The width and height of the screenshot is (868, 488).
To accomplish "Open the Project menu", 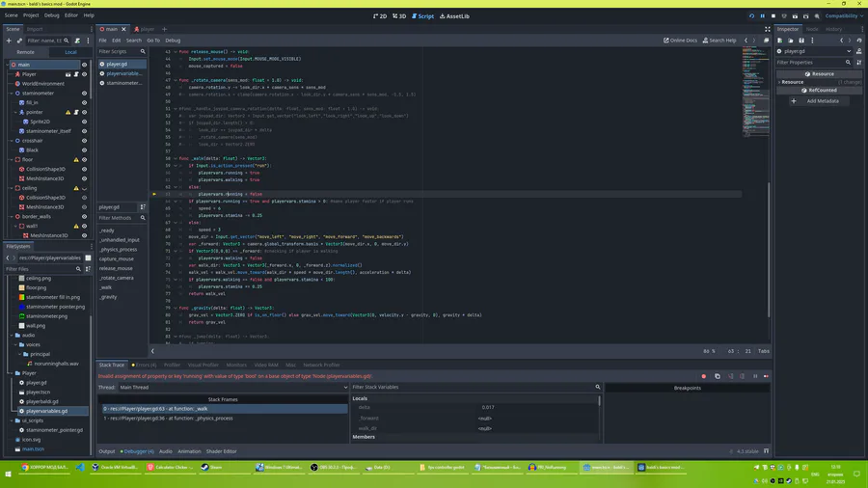I will click(31, 15).
